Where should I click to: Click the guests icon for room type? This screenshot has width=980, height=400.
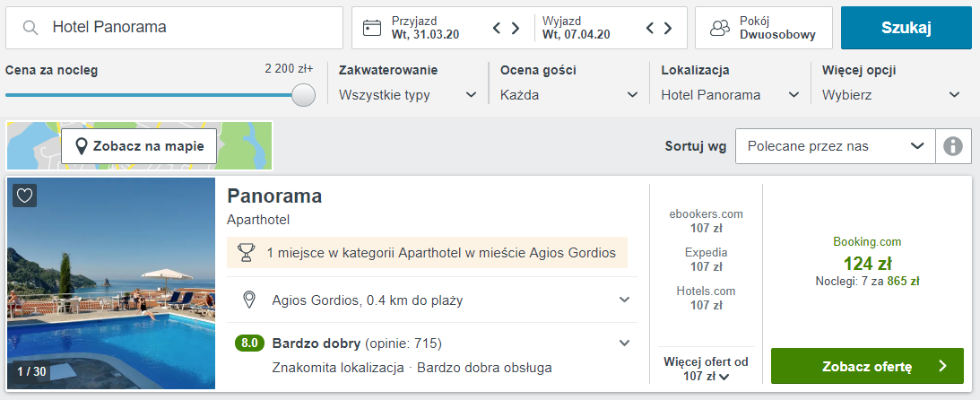720,28
